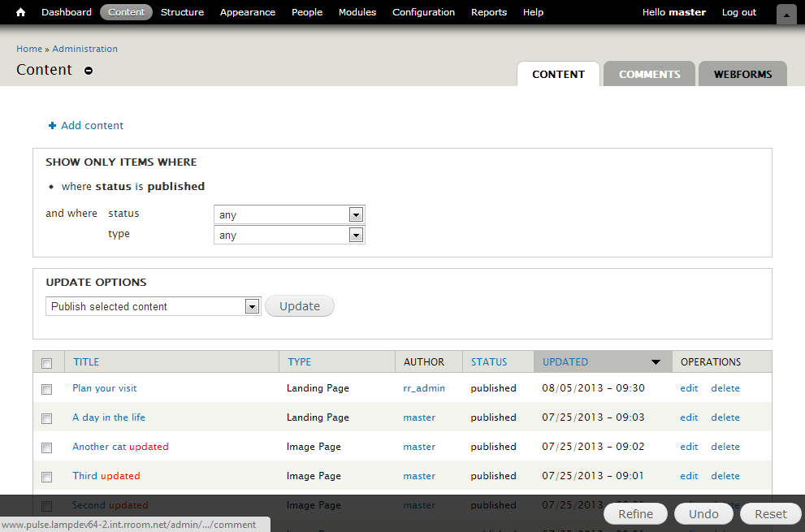Screen dimensions: 805x532
Task: Click the plus icon beside Add content
Action: (x=52, y=125)
